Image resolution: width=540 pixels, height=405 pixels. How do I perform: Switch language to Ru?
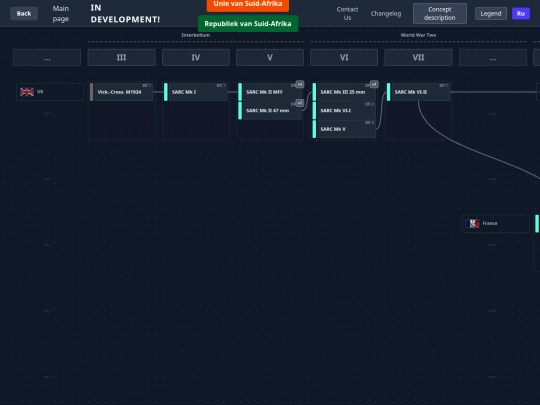point(521,13)
